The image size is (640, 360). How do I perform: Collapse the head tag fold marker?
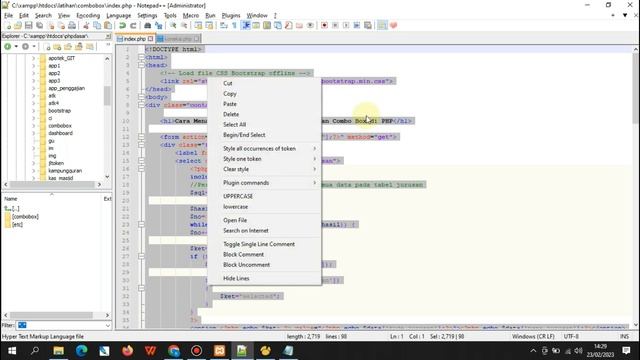tap(141, 65)
